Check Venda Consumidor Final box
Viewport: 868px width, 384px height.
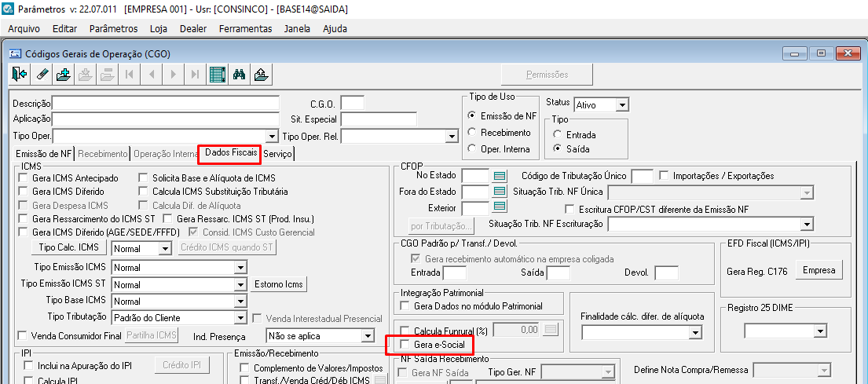pyautogui.click(x=22, y=335)
